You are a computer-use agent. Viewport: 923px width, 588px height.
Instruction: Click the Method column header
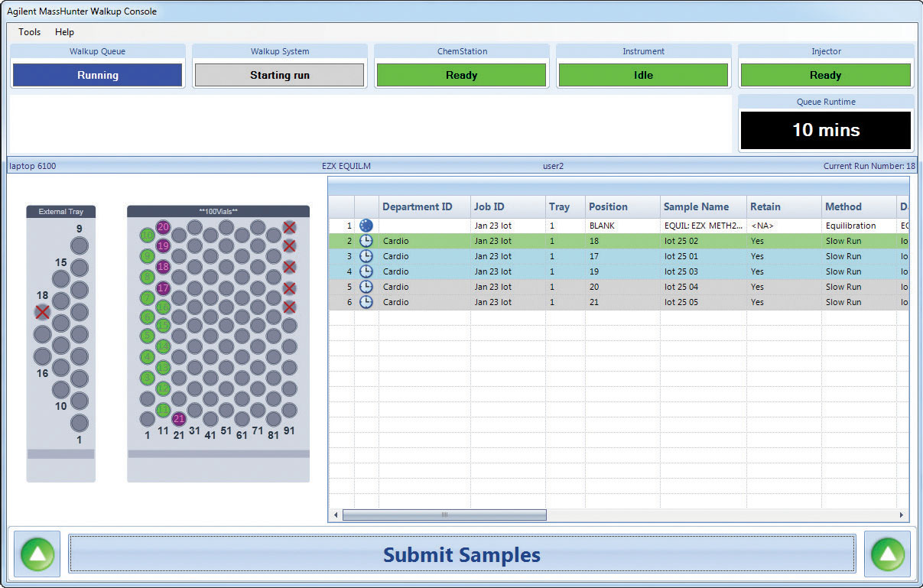pyautogui.click(x=859, y=206)
